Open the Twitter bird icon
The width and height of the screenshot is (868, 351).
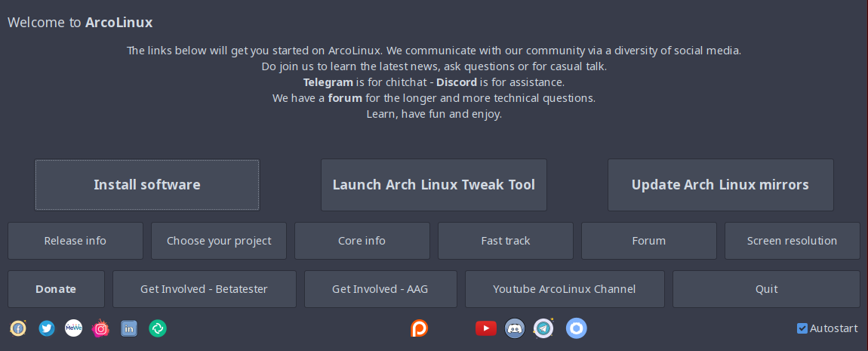(x=47, y=328)
